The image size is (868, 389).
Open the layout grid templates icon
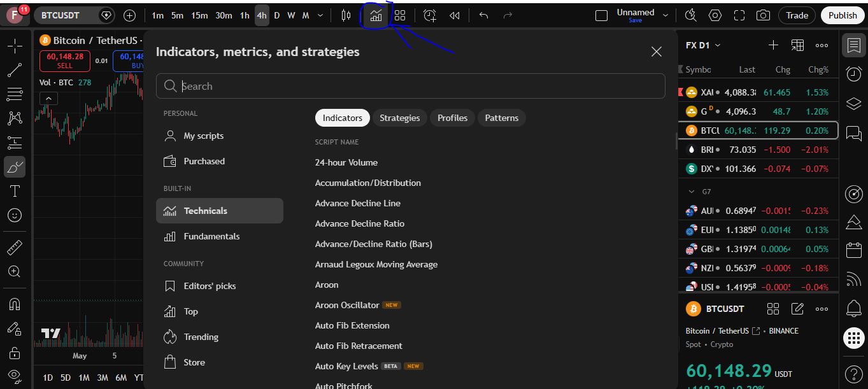pyautogui.click(x=400, y=15)
